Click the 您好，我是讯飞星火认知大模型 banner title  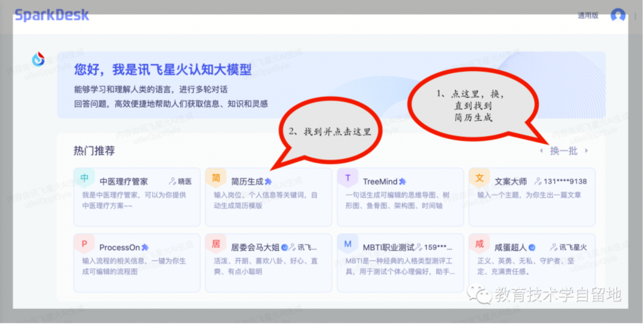pyautogui.click(x=163, y=70)
